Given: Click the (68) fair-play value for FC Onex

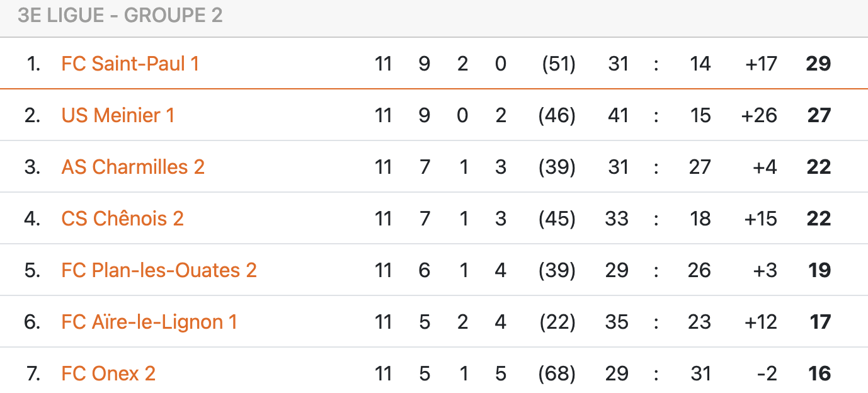Looking at the screenshot, I should (557, 373).
